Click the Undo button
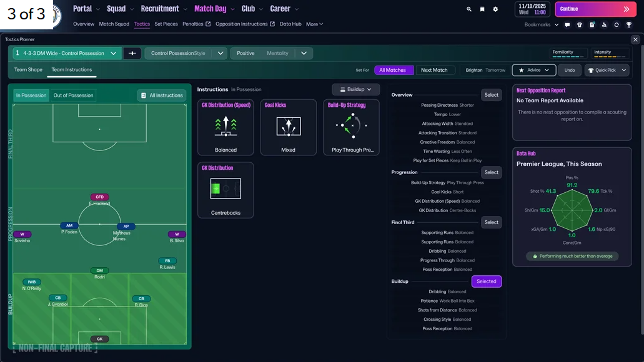This screenshot has height=362, width=644. pos(569,70)
